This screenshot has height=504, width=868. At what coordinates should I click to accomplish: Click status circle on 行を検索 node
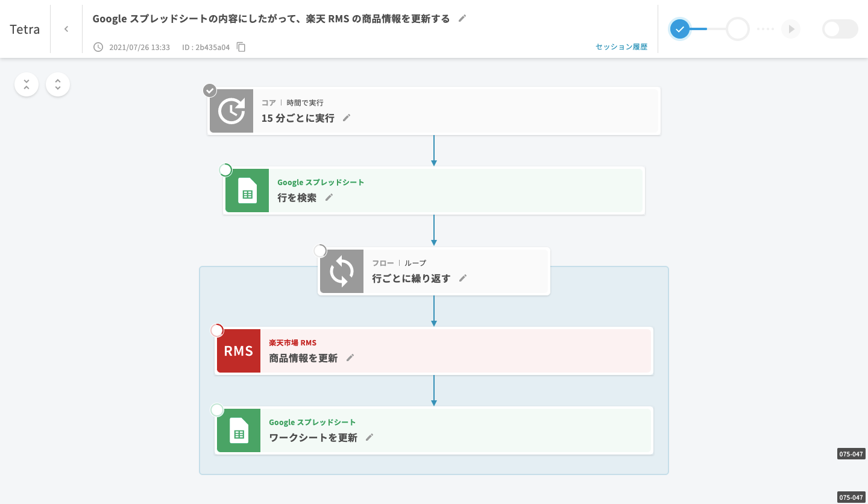tap(225, 170)
